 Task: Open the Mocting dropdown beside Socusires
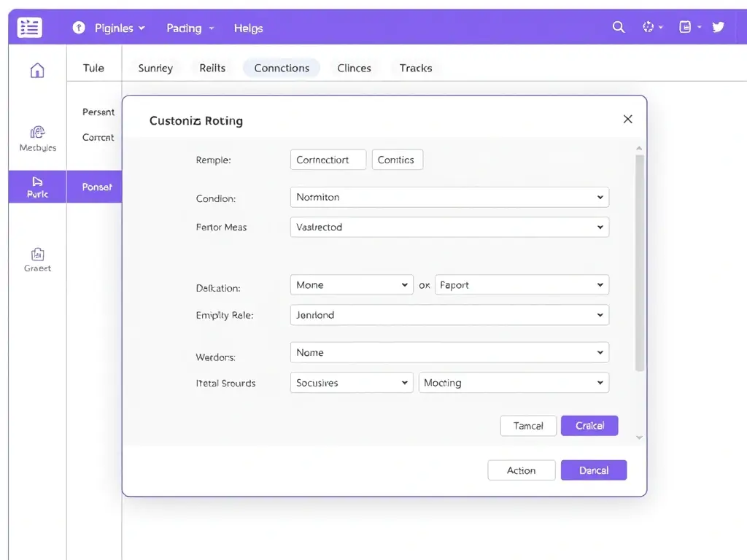514,382
